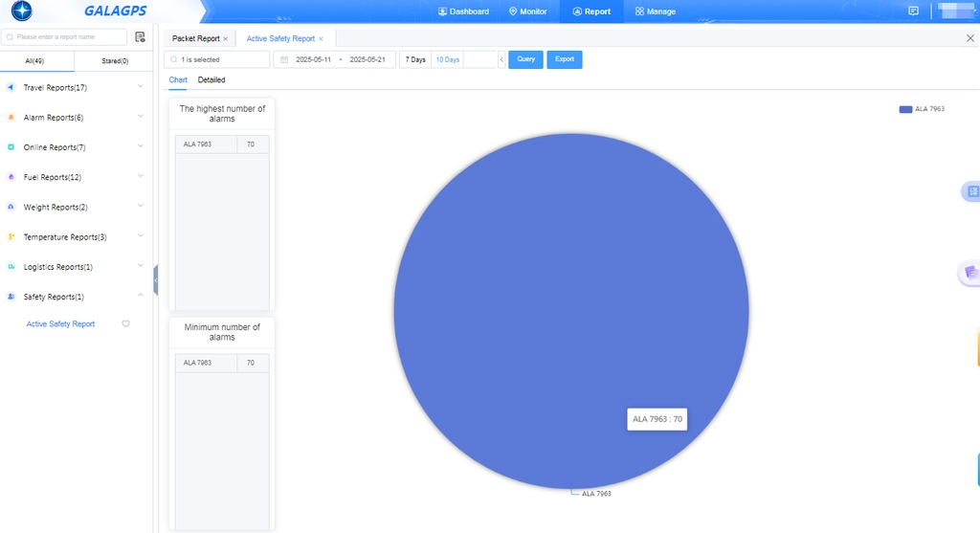
Task: Click the Query button
Action: tap(525, 59)
